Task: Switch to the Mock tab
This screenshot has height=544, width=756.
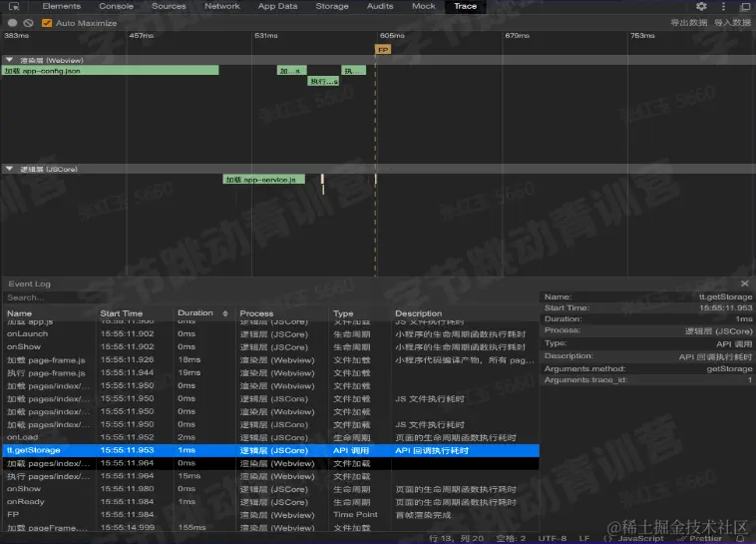Action: tap(423, 6)
